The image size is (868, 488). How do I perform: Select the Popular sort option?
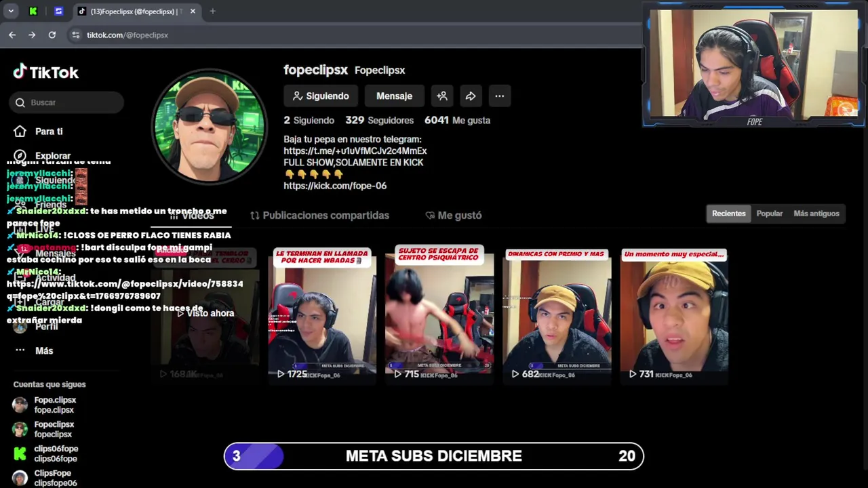pyautogui.click(x=770, y=213)
